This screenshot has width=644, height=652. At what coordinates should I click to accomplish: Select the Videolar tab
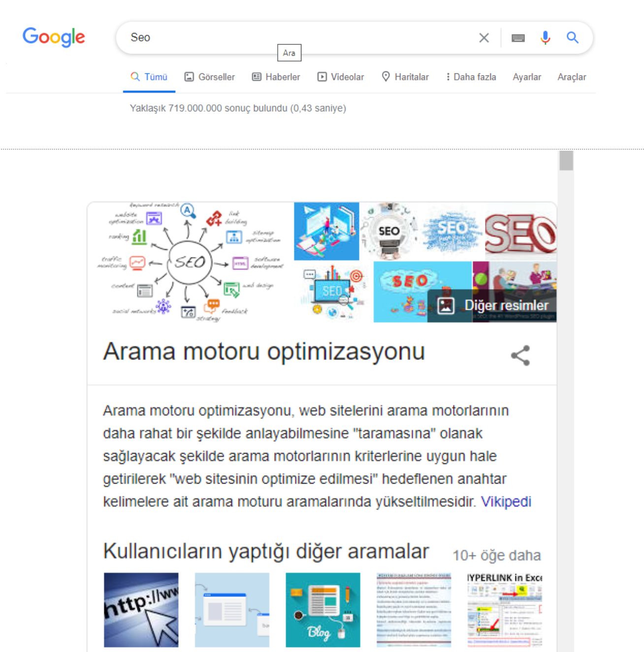pos(341,77)
